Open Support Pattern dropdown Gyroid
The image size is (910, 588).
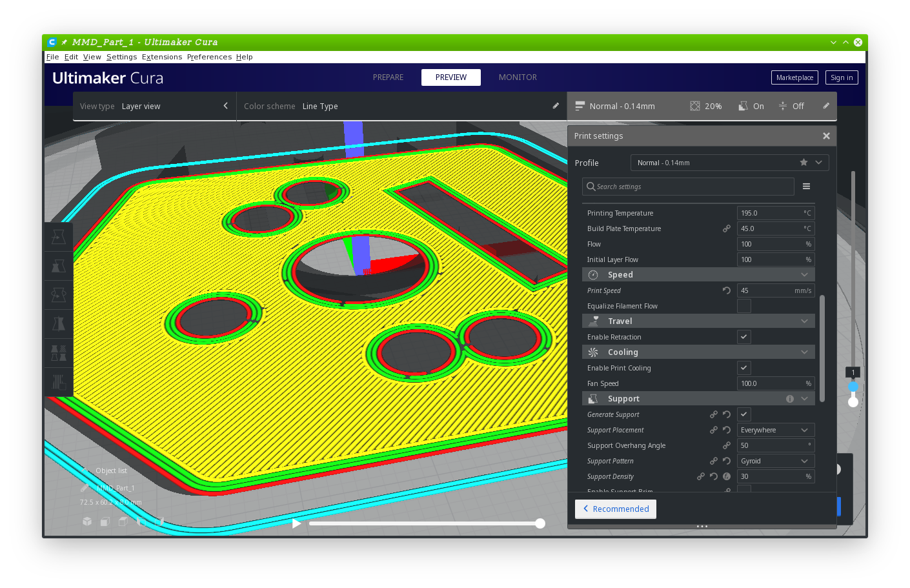click(x=776, y=461)
